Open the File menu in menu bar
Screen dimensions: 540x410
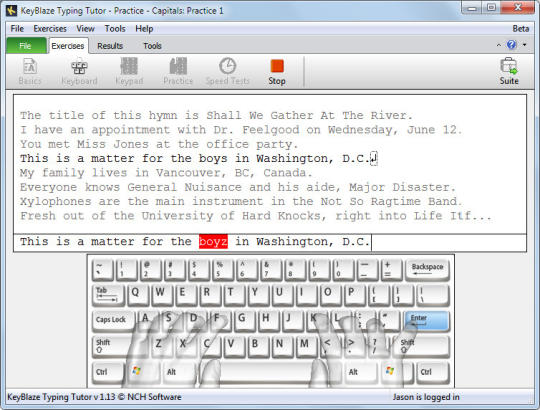[x=17, y=29]
